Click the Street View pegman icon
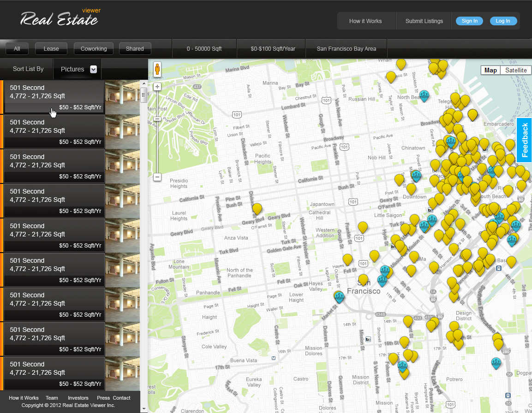The height and width of the screenshot is (413, 532). (157, 69)
